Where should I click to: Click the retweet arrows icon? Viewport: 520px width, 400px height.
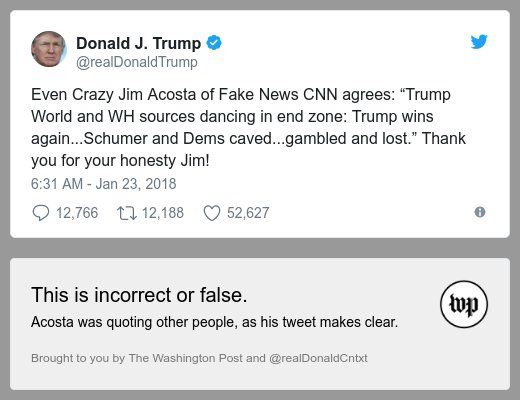(127, 213)
